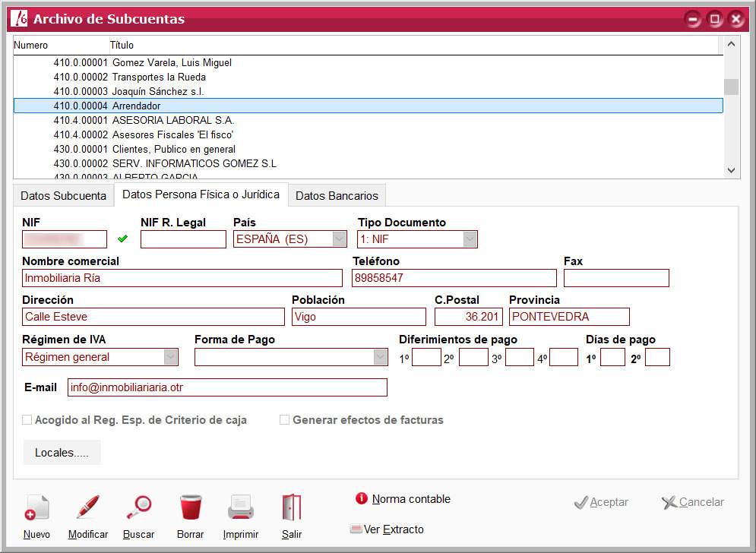Click the Imprimir printer icon
The image size is (756, 553).
click(x=241, y=507)
